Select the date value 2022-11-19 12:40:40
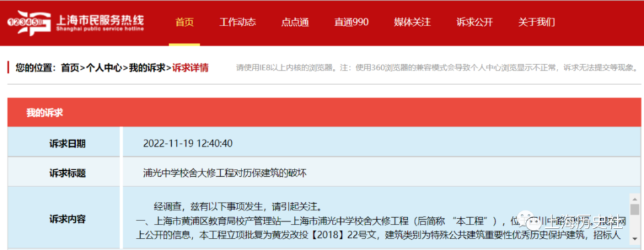This screenshot has width=644, height=250. pyautogui.click(x=188, y=143)
